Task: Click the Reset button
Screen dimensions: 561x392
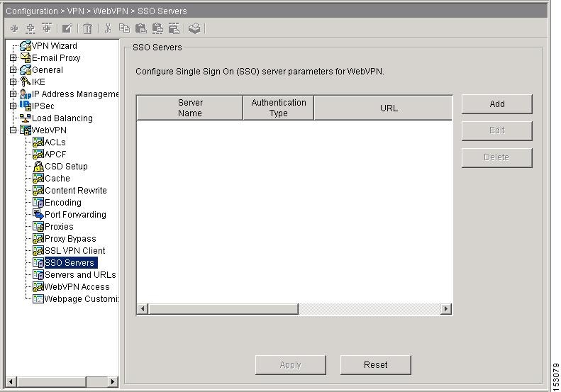Action: (376, 365)
